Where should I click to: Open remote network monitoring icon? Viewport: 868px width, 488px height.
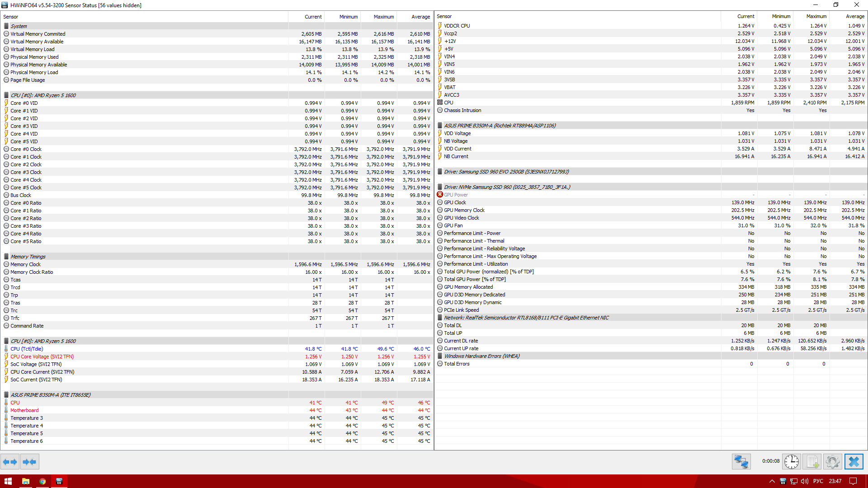click(x=741, y=462)
